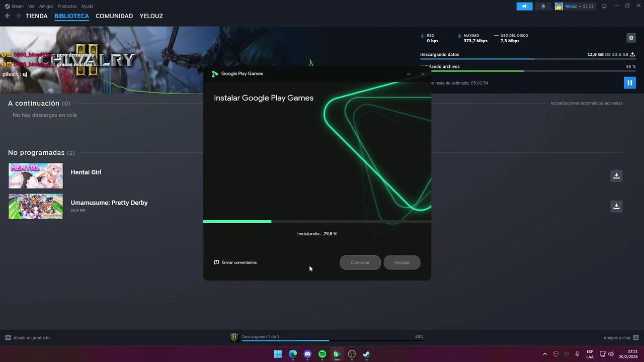Click the Descargando 1 de 1 status
The height and width of the screenshot is (362, 644).
(x=261, y=337)
